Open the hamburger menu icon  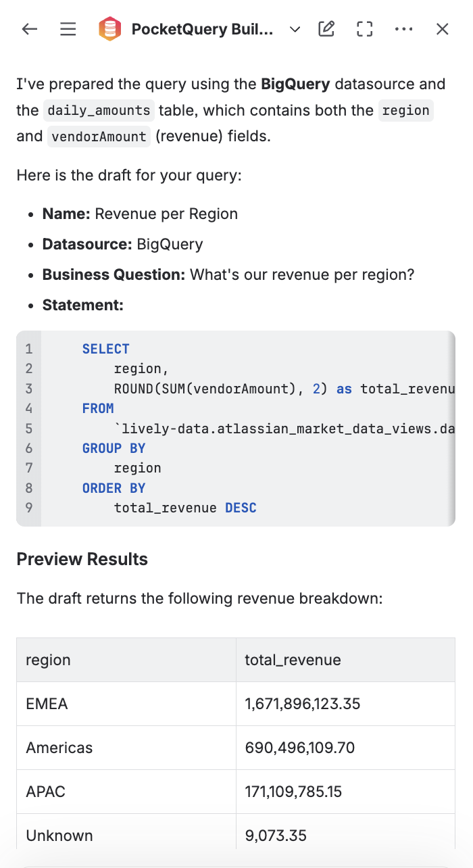68,29
